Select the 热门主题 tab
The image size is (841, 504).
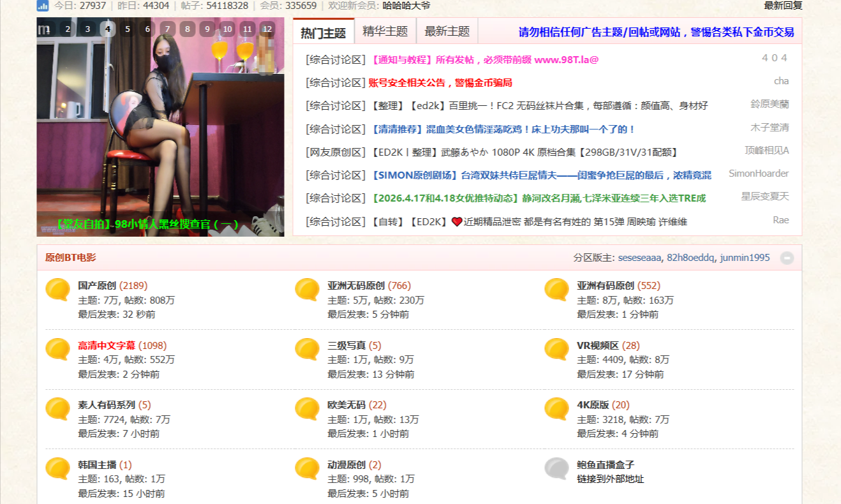point(324,33)
